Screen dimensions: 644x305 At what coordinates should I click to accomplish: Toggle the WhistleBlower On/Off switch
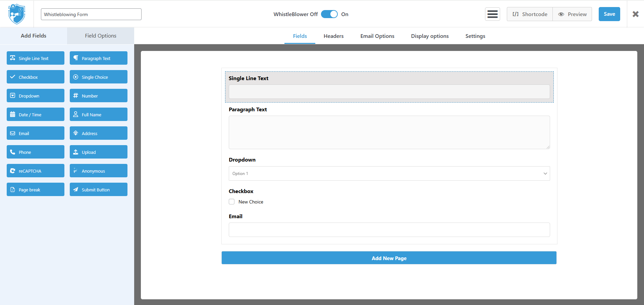tap(329, 14)
